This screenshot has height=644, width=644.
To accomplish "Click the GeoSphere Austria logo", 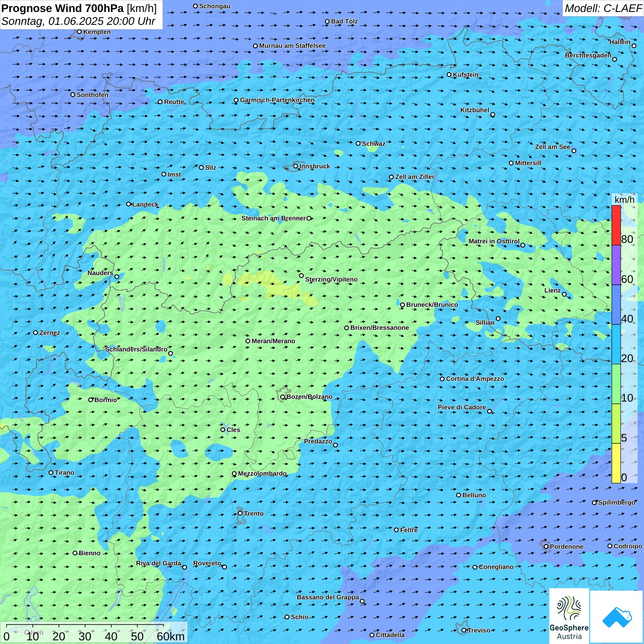I will [569, 616].
